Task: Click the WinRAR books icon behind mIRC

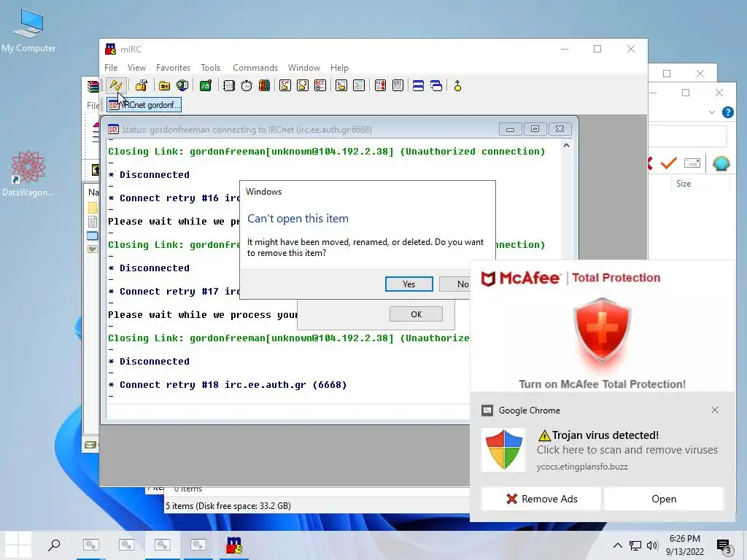Action: (x=93, y=86)
